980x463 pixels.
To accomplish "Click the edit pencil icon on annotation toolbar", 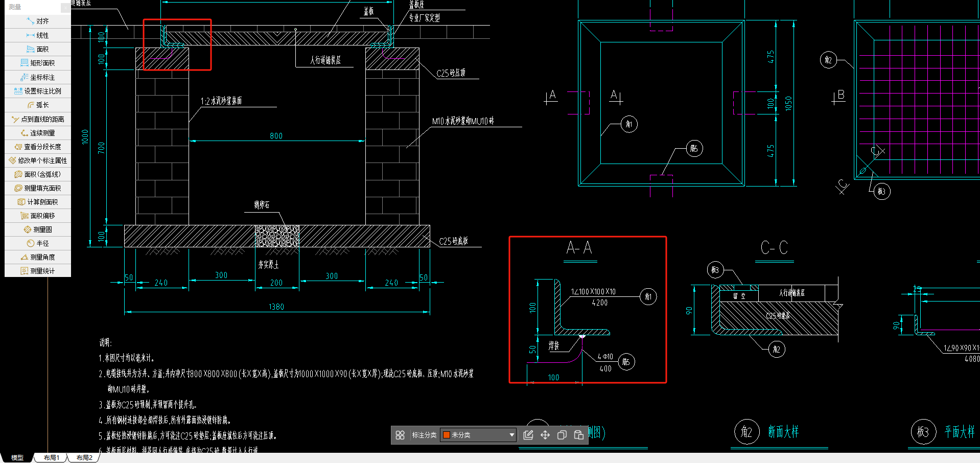I will [x=528, y=435].
